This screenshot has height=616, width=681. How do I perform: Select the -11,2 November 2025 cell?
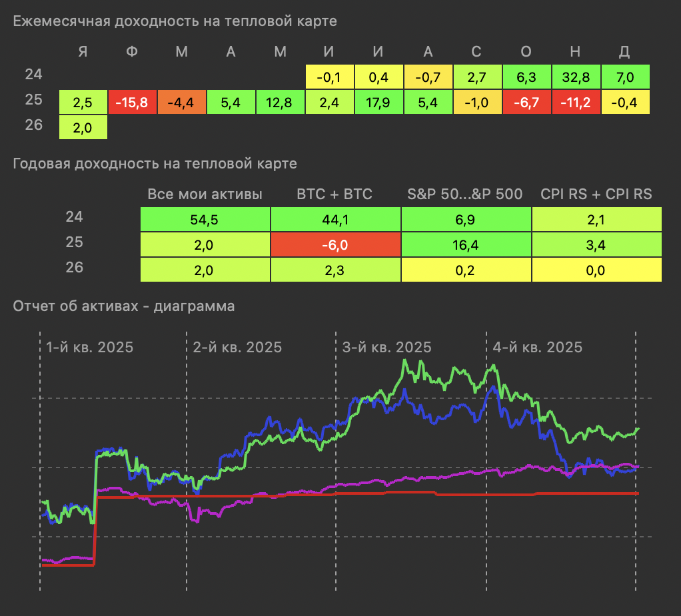(x=576, y=103)
